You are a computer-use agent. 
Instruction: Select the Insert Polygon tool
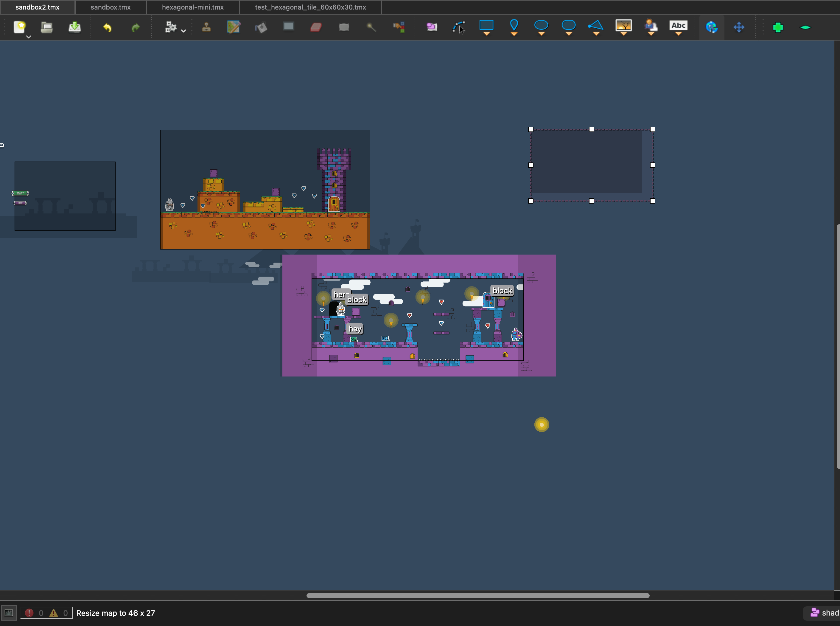click(x=596, y=27)
